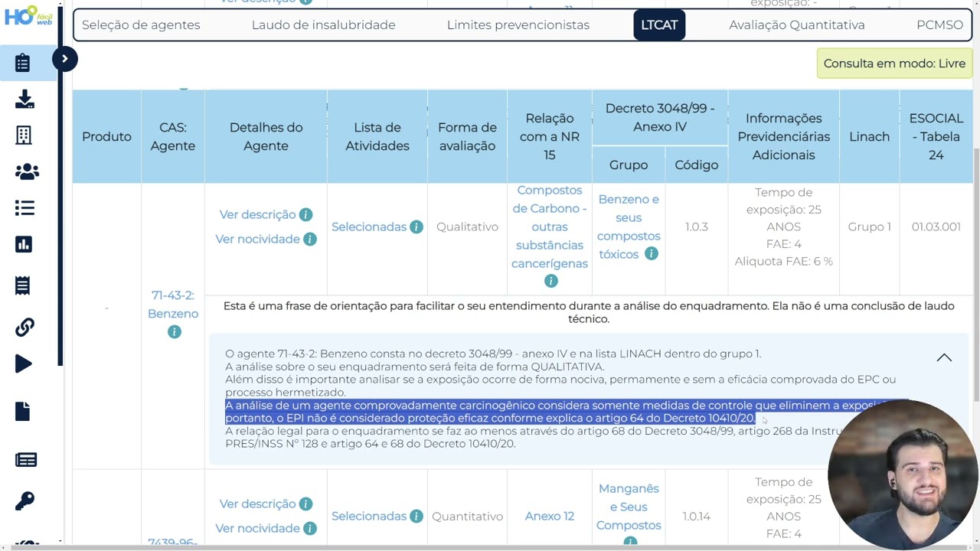Open the Anexo 12 link
This screenshot has height=551, width=980.
550,517
